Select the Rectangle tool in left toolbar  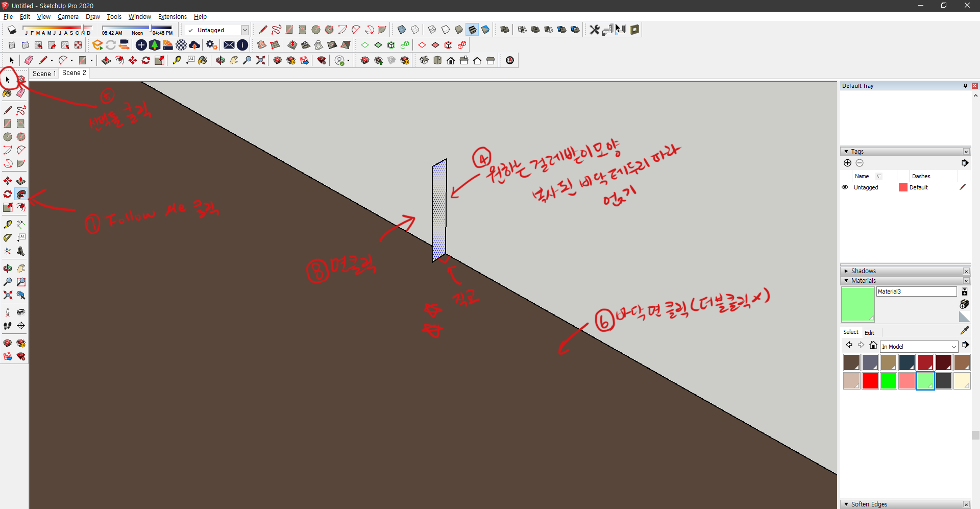pyautogui.click(x=8, y=124)
